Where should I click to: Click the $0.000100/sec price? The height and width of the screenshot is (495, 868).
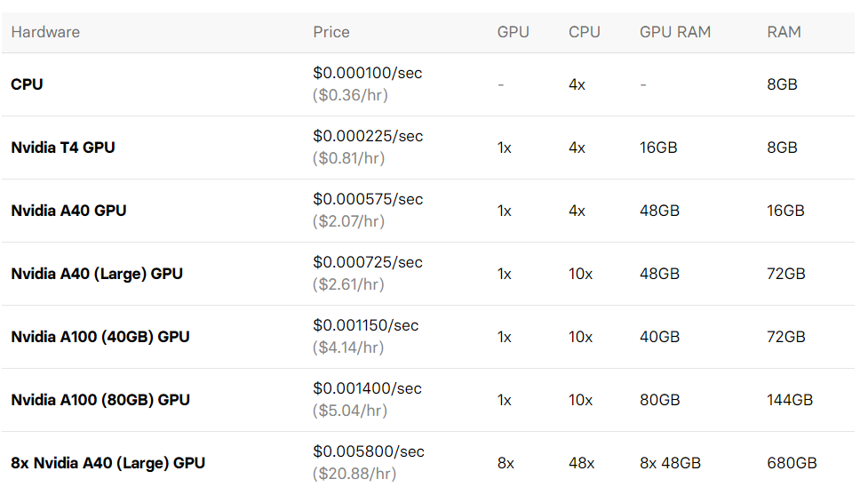pyautogui.click(x=368, y=73)
